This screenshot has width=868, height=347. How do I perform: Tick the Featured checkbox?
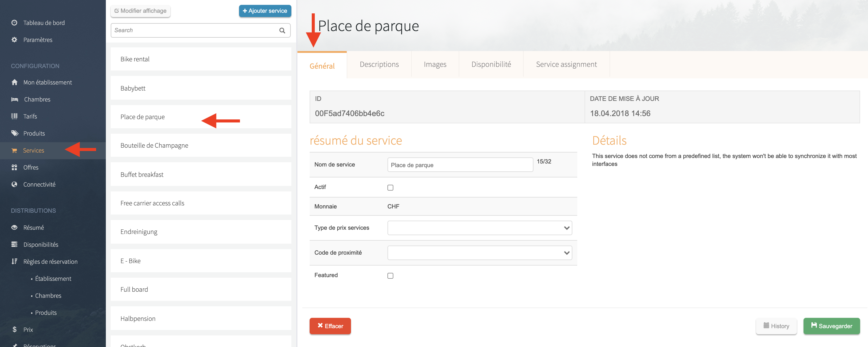[x=390, y=276]
